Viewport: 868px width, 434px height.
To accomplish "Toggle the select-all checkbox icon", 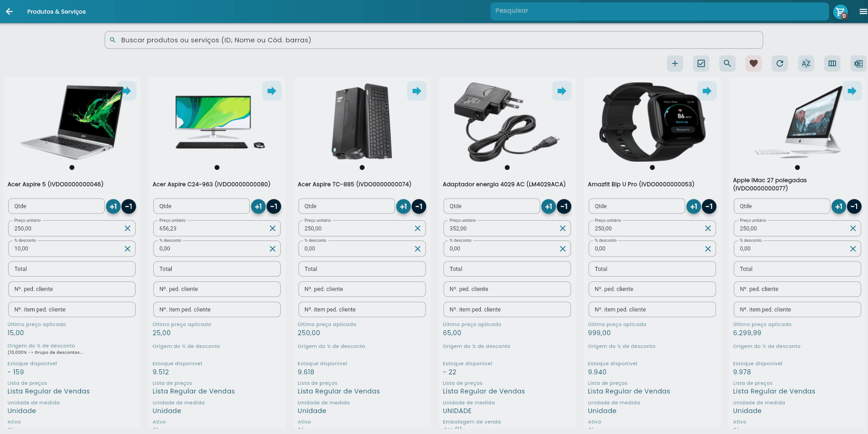I will coord(701,64).
